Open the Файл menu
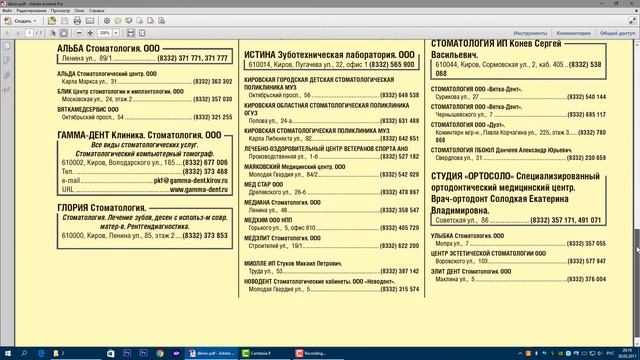Screen dimensions: 640x360 [7, 11]
